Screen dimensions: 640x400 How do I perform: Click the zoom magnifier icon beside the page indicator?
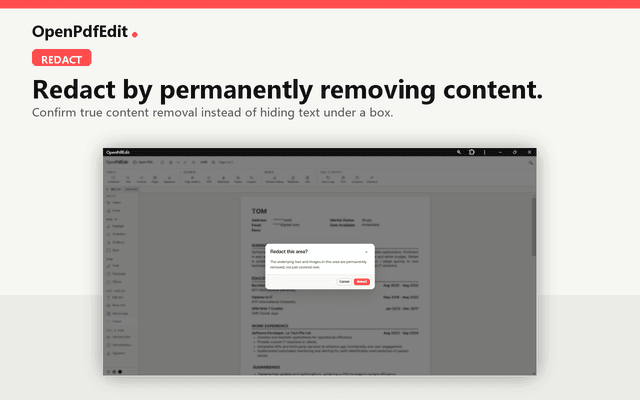tap(213, 162)
